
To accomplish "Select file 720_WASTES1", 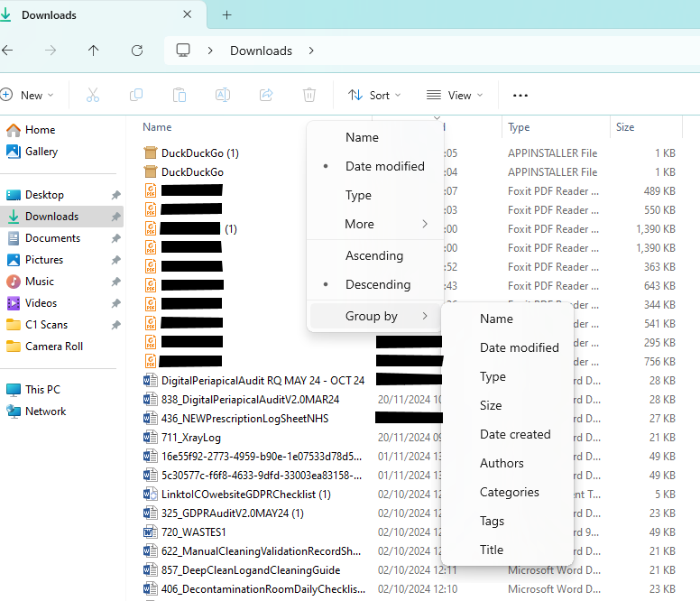I will pos(194,532).
